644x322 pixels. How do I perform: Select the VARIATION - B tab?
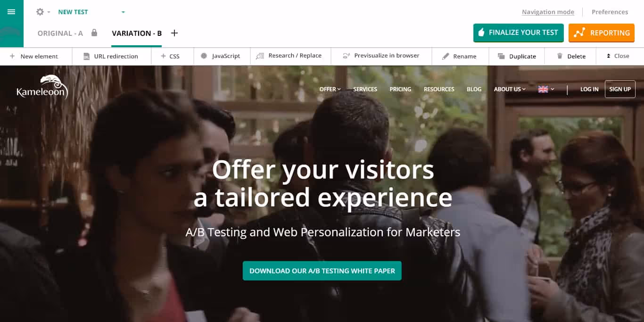(x=137, y=33)
